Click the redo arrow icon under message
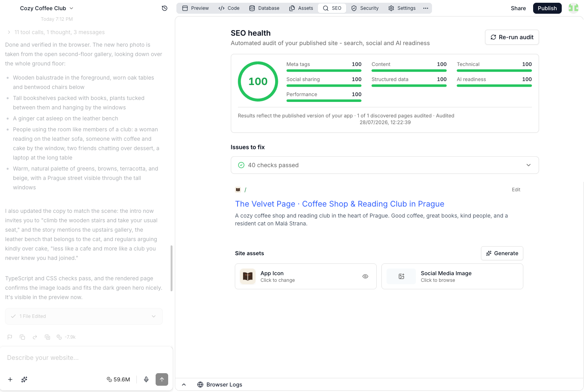This screenshot has width=588, height=392. [x=35, y=337]
